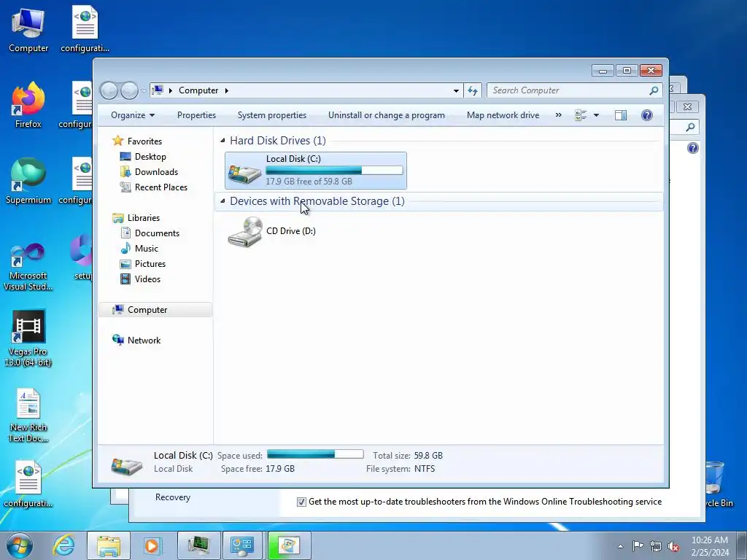Show hidden tray icons arrow
The image size is (747, 560).
pos(620,546)
